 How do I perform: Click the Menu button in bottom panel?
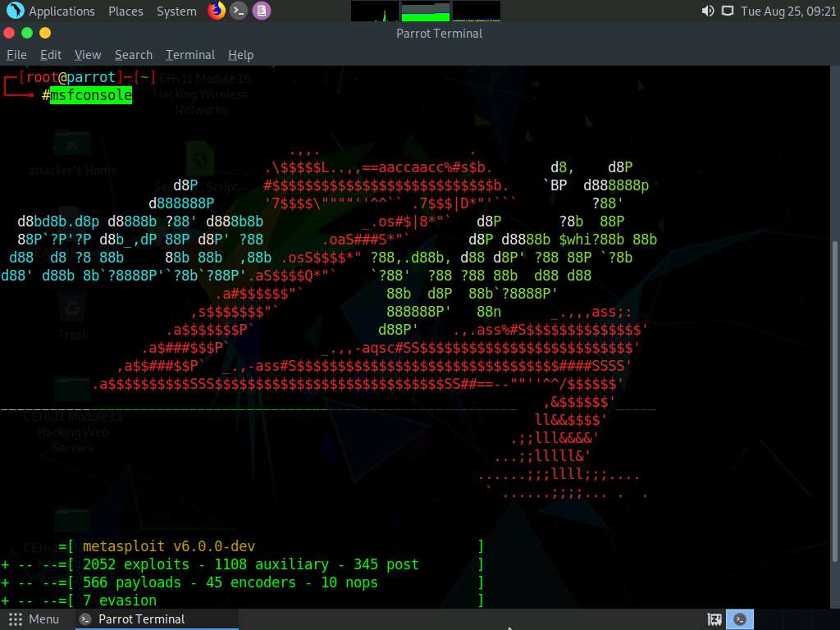click(x=34, y=619)
